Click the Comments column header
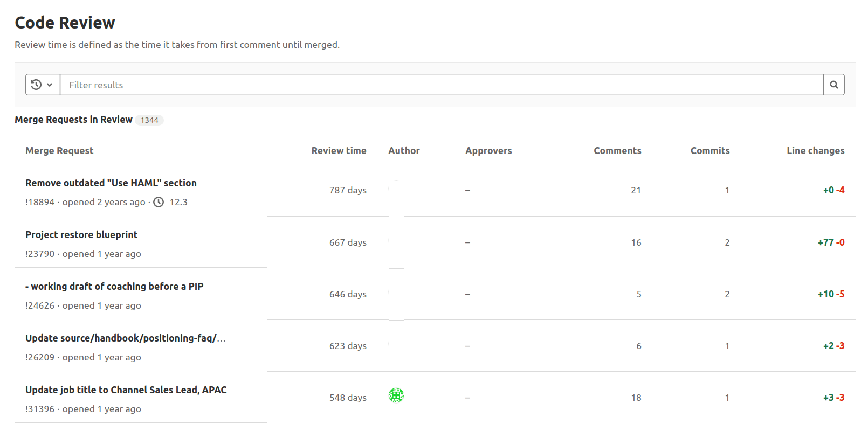Viewport: 868px width, 424px height. (x=617, y=151)
